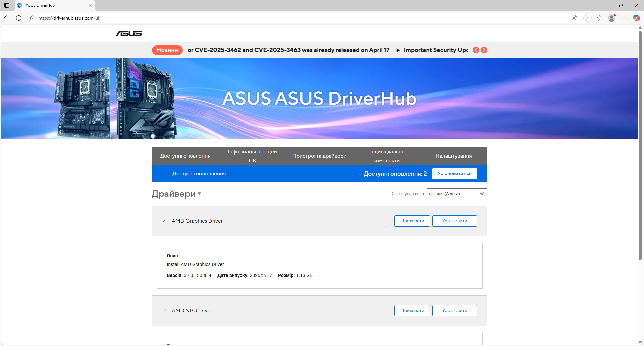
Task: Open Налаштування tab
Action: coord(453,156)
